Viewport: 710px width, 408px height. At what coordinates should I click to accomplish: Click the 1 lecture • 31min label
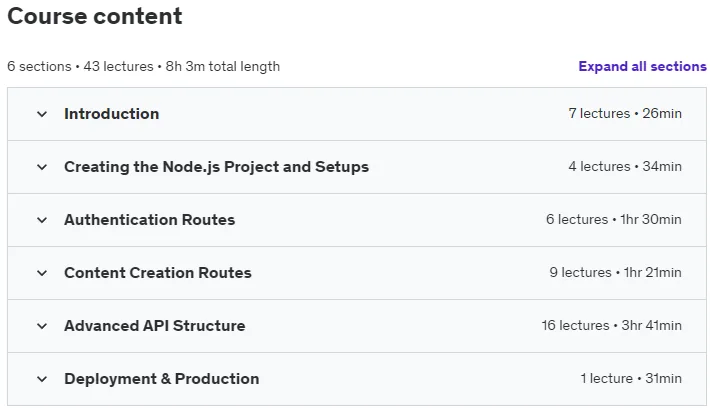tap(631, 378)
